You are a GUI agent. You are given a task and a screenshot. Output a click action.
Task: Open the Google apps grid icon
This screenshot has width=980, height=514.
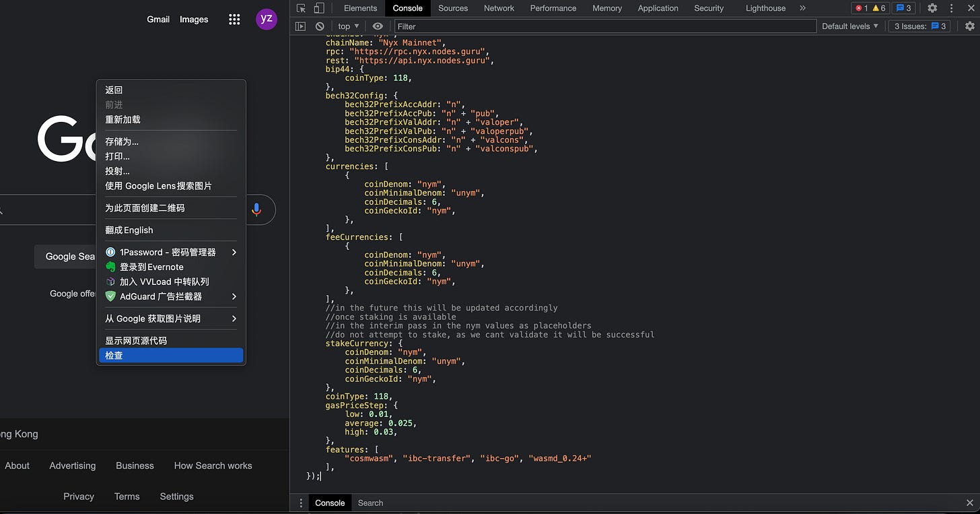click(234, 20)
